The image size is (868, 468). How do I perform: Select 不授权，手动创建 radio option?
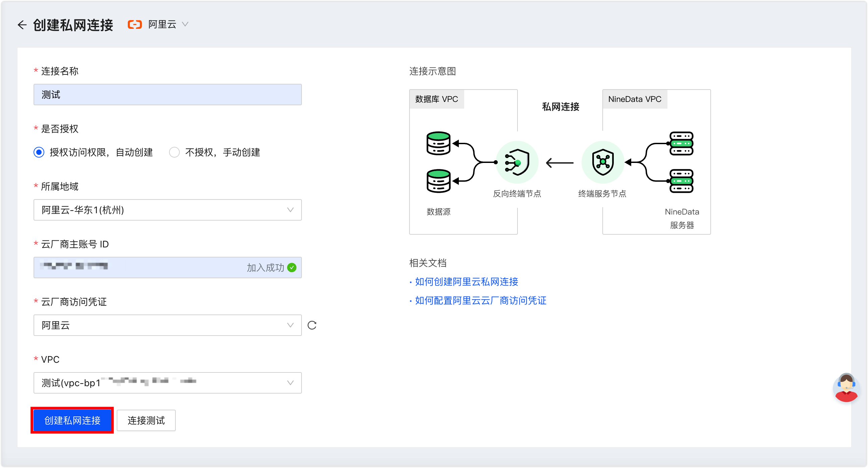174,153
